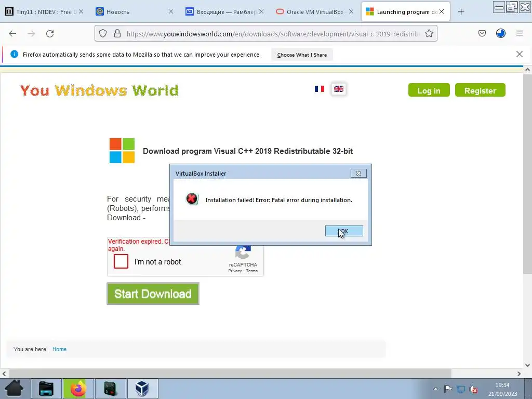This screenshot has height=399, width=532.
Task: Reload the current page
Action: point(50,34)
